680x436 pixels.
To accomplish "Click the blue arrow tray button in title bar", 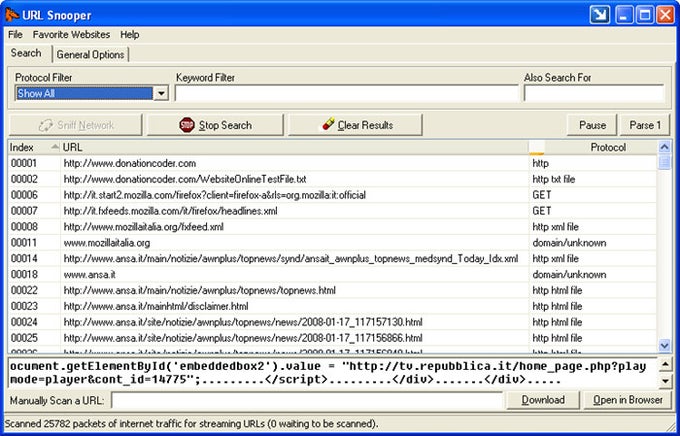I will pos(600,15).
